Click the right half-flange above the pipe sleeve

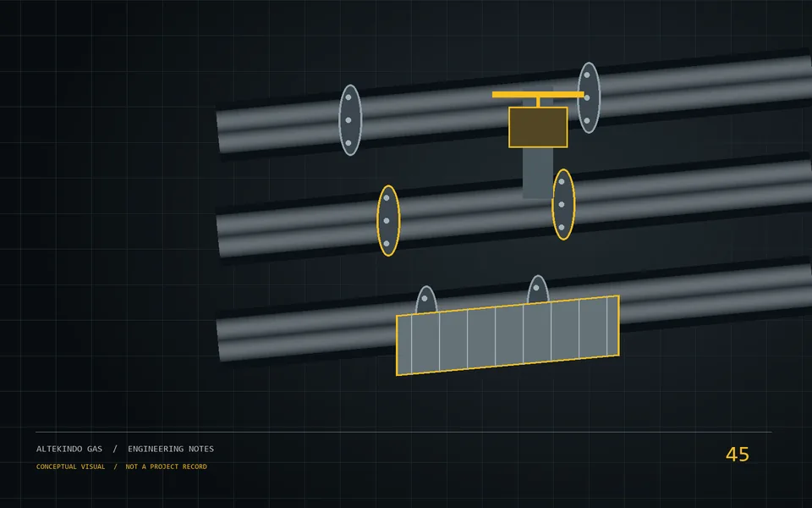tap(538, 290)
